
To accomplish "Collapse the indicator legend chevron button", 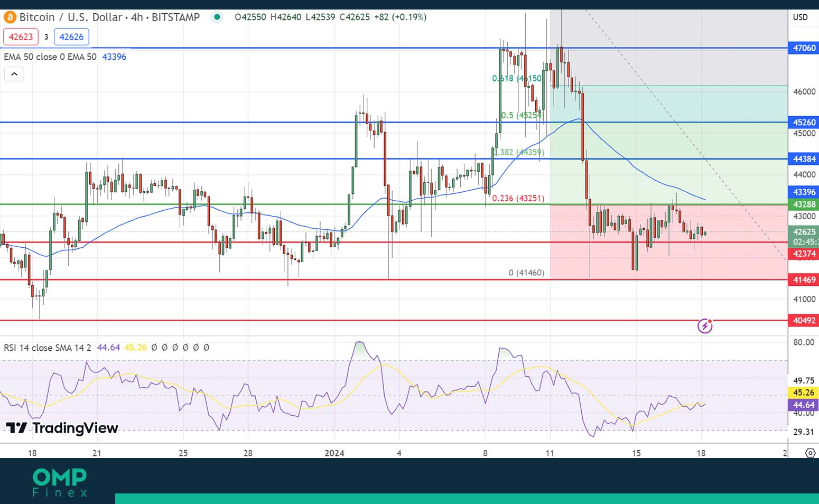I will tap(14, 74).
